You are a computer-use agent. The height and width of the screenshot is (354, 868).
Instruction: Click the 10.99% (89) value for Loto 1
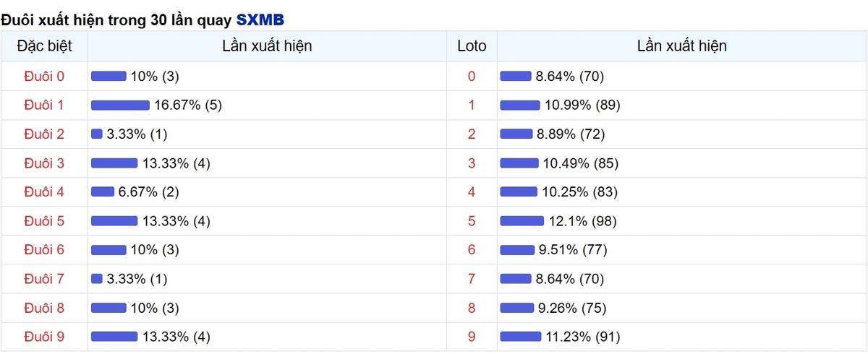582,105
